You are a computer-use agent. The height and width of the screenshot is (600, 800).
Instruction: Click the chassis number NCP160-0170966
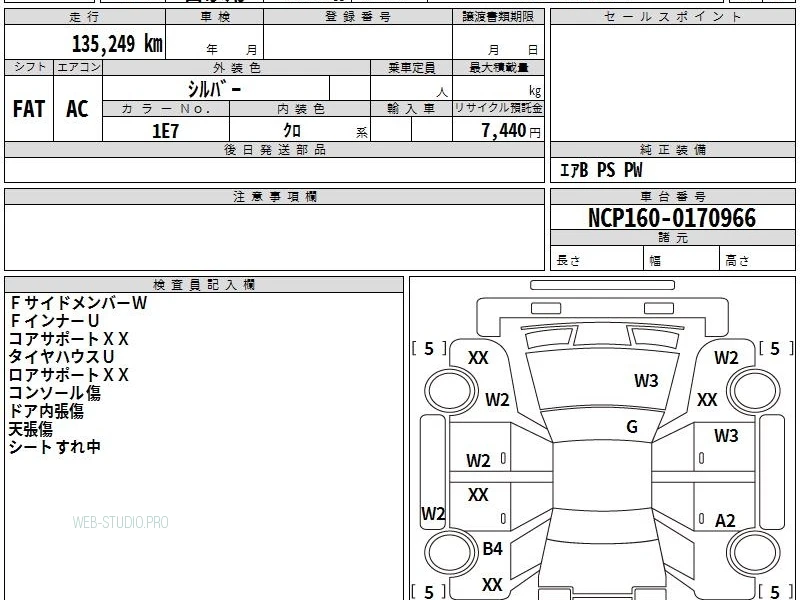pyautogui.click(x=672, y=218)
